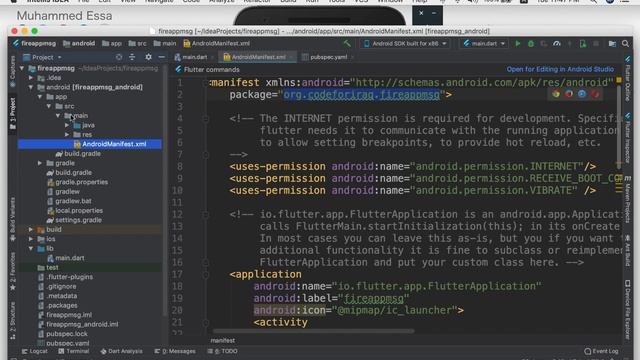Expand the gradle folder arrow

(40, 163)
